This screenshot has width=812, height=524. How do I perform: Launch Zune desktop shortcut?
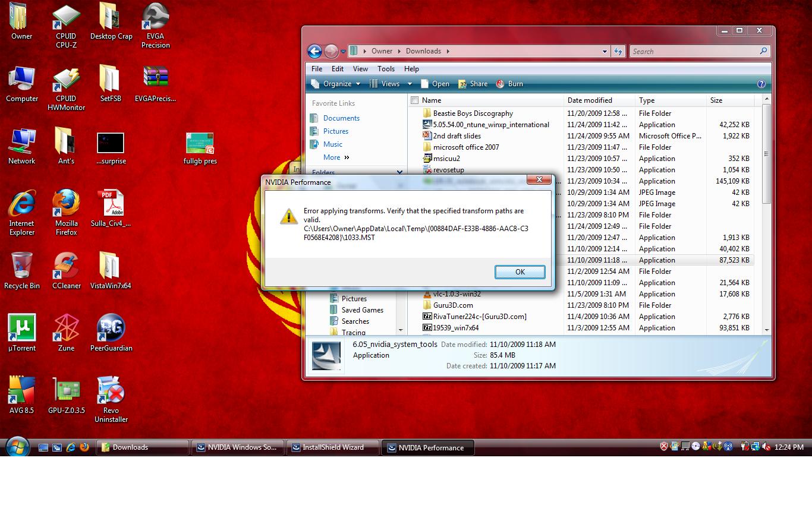pyautogui.click(x=66, y=334)
